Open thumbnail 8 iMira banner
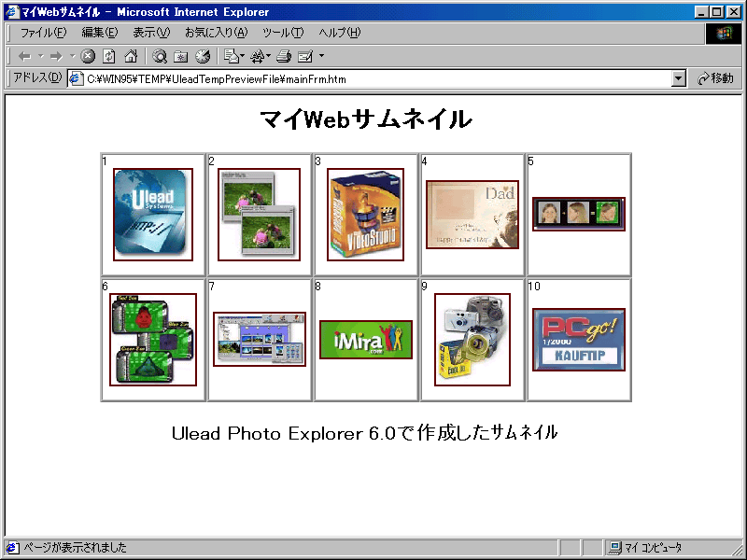The image size is (747, 560). point(365,340)
